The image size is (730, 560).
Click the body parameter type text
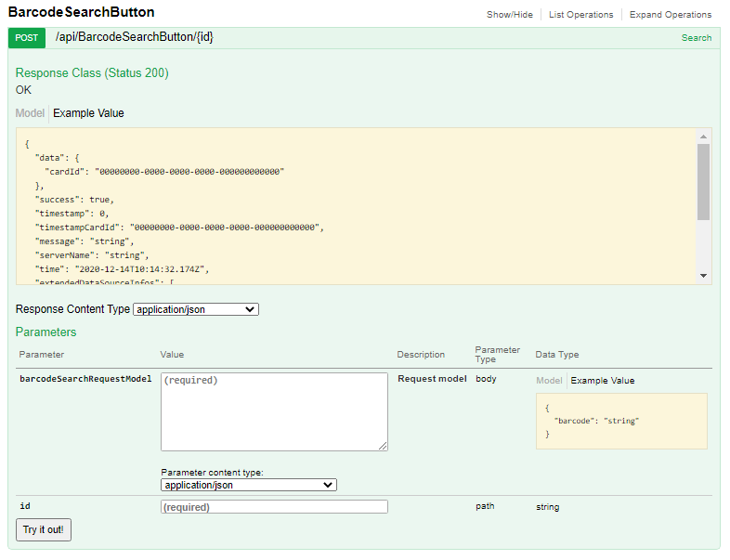[x=486, y=379]
